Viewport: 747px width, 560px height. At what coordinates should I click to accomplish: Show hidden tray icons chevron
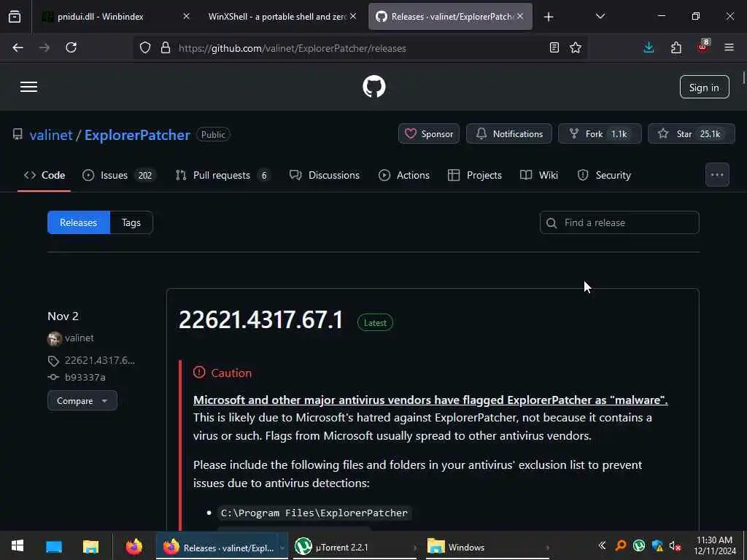602,545
